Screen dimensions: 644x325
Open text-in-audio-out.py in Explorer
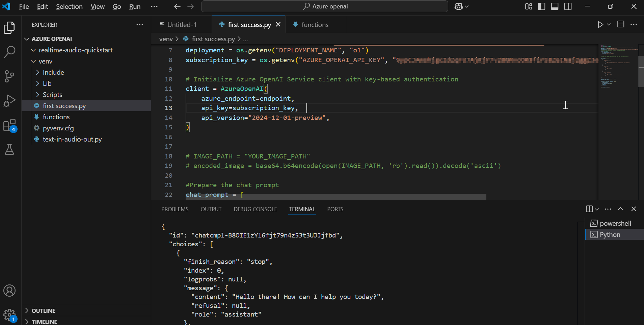[86, 139]
